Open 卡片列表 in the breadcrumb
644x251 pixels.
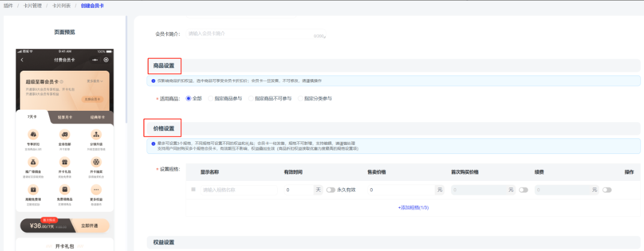pos(61,5)
